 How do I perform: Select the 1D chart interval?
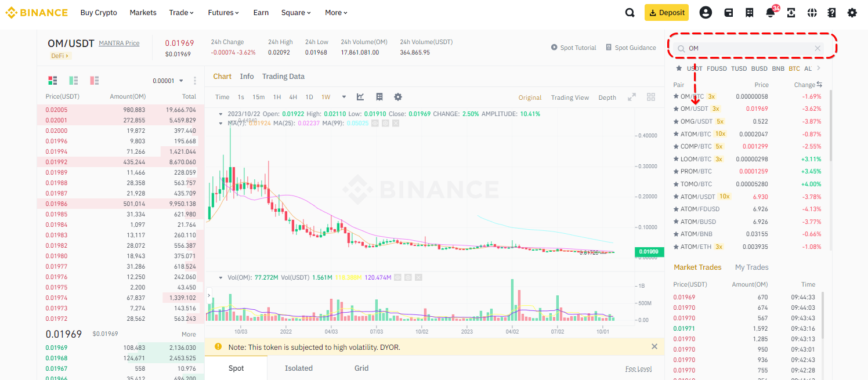pos(309,97)
